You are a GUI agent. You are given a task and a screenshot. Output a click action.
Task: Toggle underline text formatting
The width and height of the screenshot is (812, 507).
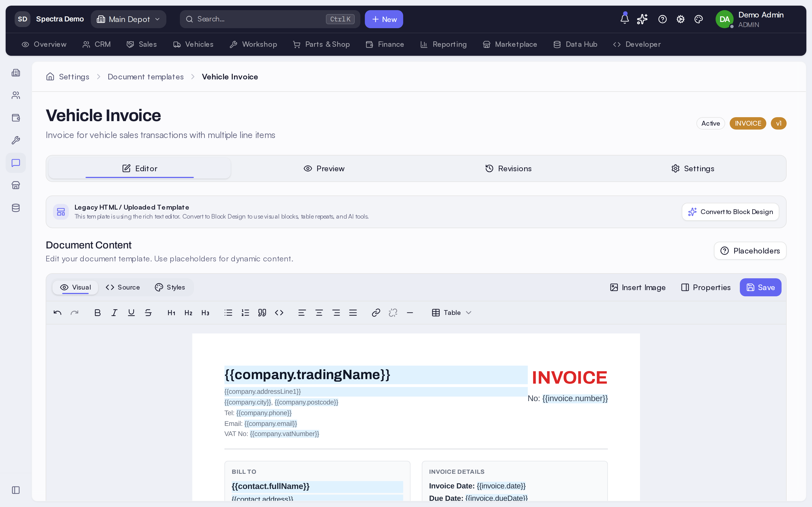(x=131, y=313)
